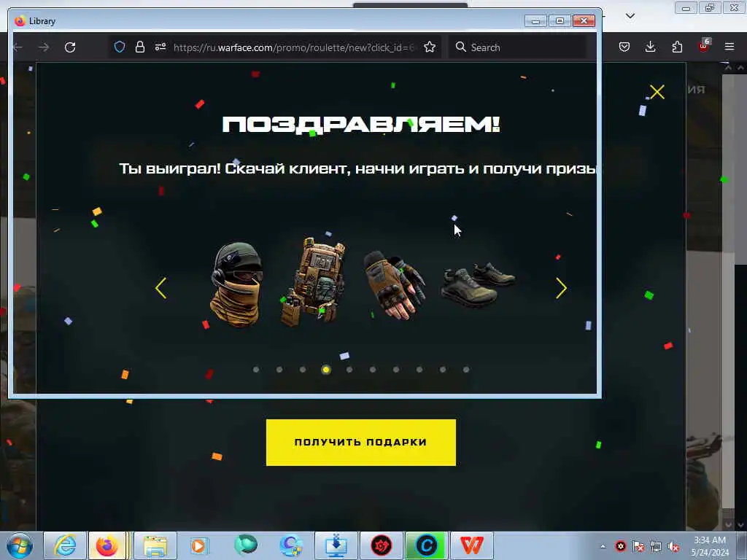Show previous prize with left yellow arrow

pyautogui.click(x=161, y=288)
